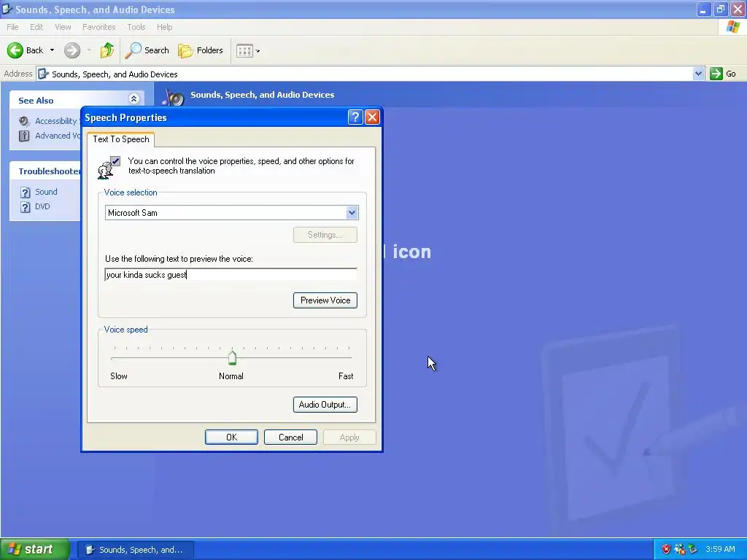Image resolution: width=747 pixels, height=560 pixels.
Task: Click the red security shield tray icon
Action: tap(666, 550)
